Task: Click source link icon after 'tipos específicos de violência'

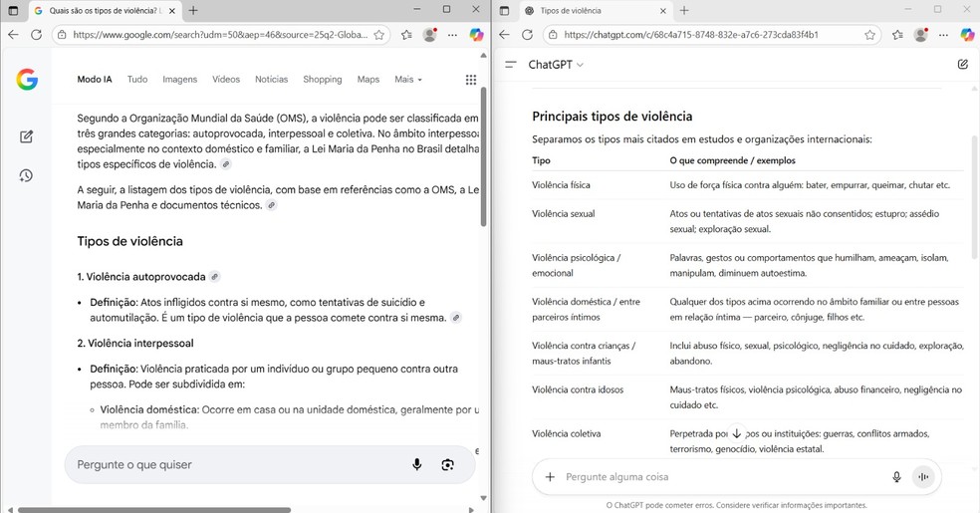Action: pyautogui.click(x=226, y=164)
